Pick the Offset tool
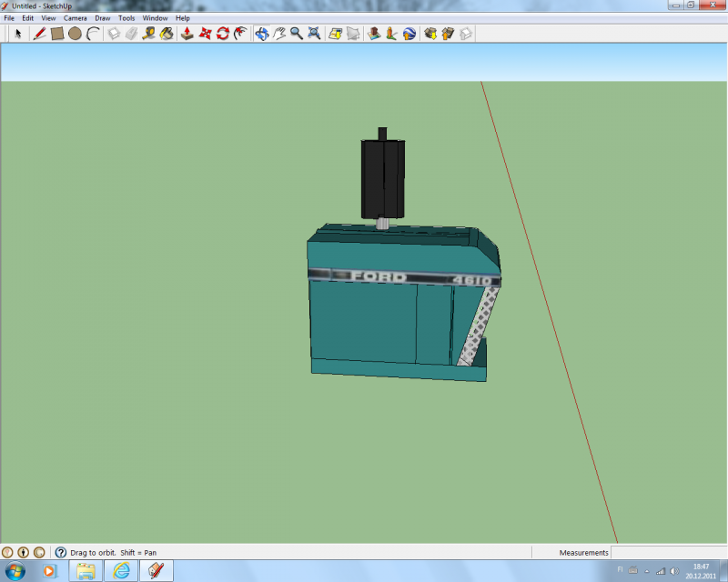This screenshot has width=728, height=582. pos(240,34)
